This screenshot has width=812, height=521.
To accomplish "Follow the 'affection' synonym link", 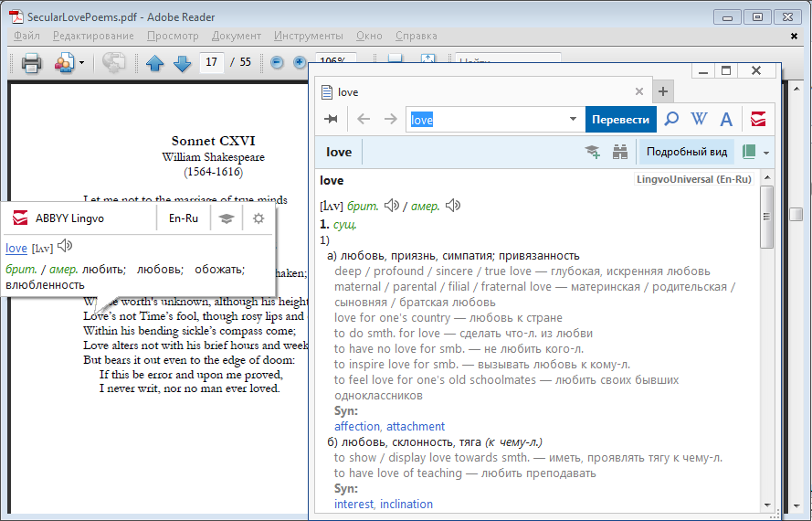I will (x=357, y=426).
